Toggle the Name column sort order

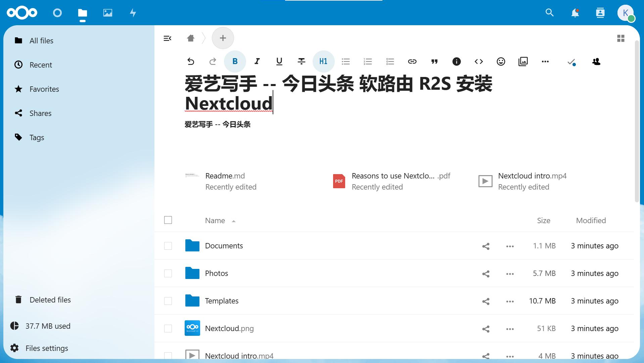[215, 220]
